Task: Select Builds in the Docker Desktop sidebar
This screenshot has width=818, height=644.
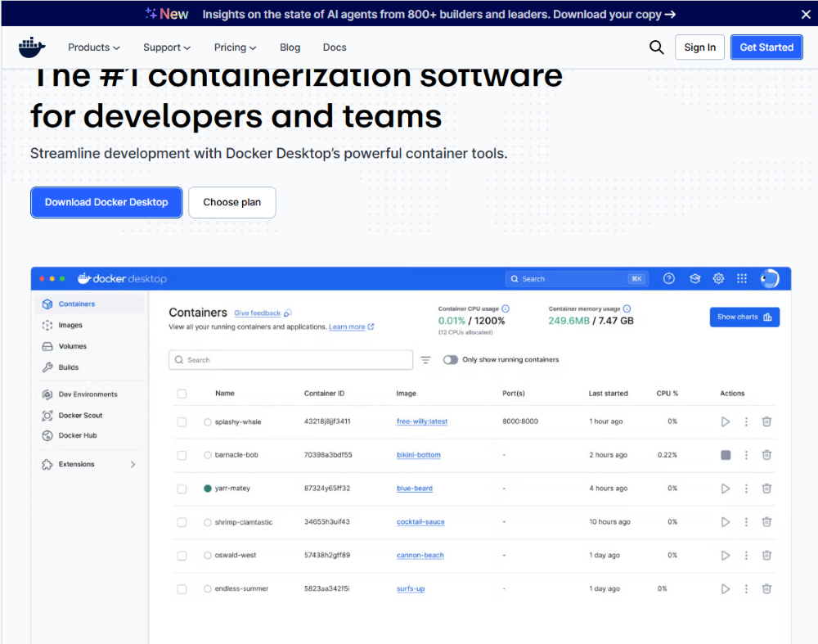Action: (x=90, y=367)
